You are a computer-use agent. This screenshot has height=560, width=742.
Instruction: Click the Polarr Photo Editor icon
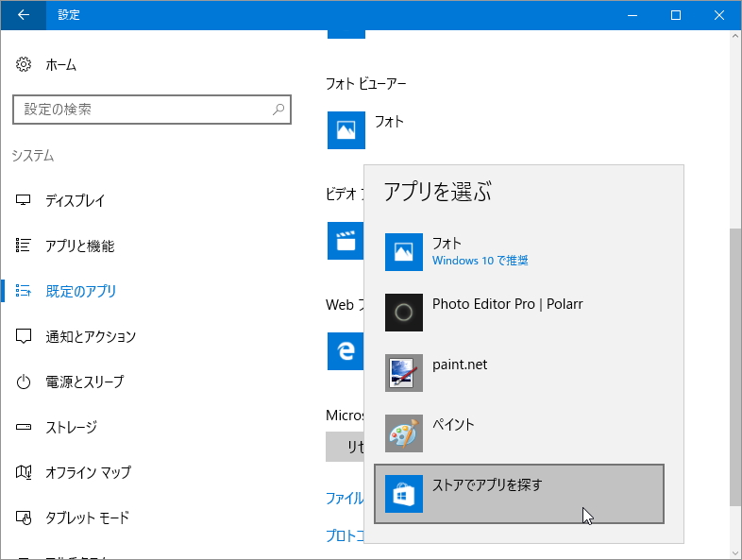pos(404,313)
